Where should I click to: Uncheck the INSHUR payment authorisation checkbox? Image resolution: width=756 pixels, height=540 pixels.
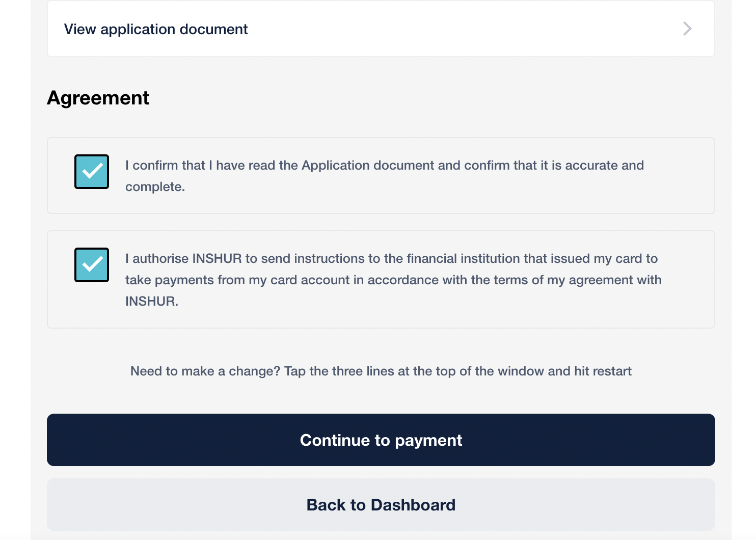92,265
